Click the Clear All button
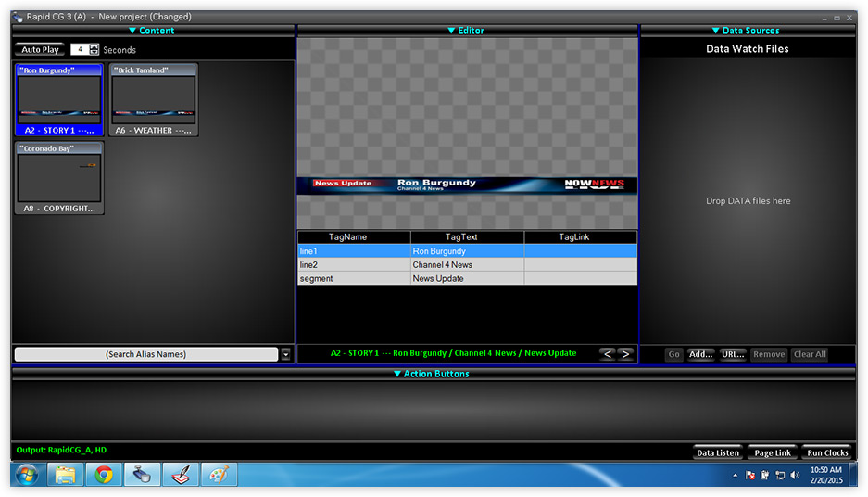Screen dimensions: 868x497 pos(810,354)
